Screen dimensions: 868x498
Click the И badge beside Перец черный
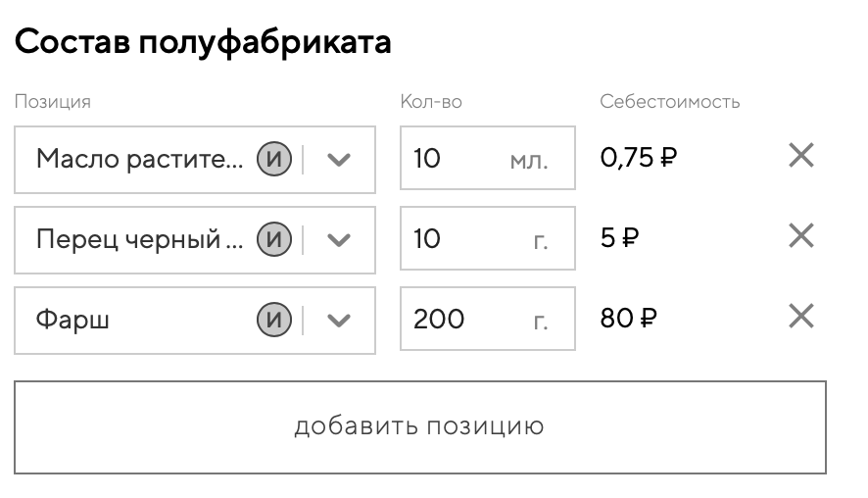275,239
